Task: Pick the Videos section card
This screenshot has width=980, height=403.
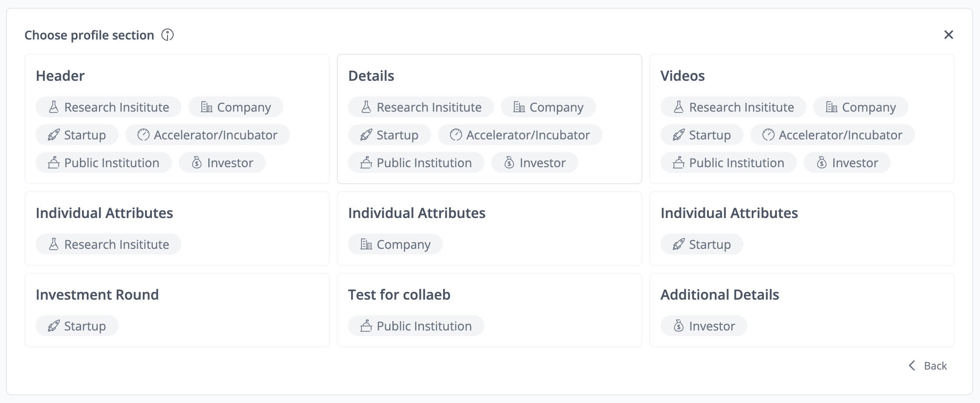Action: (801, 119)
